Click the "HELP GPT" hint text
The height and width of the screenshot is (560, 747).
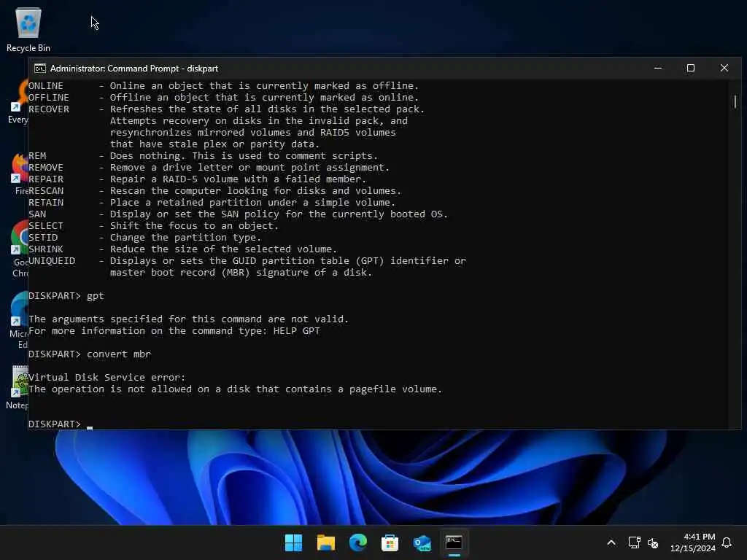(296, 330)
